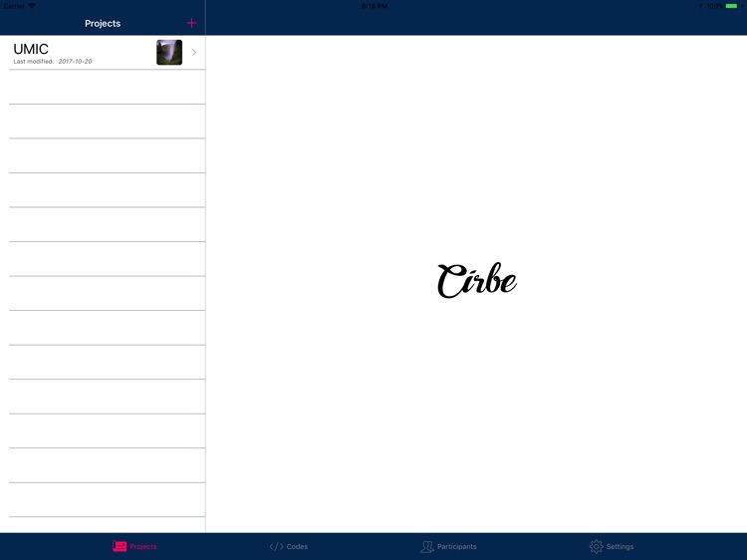The height and width of the screenshot is (560, 747).
Task: Open the Codes tab
Action: pyautogui.click(x=289, y=546)
